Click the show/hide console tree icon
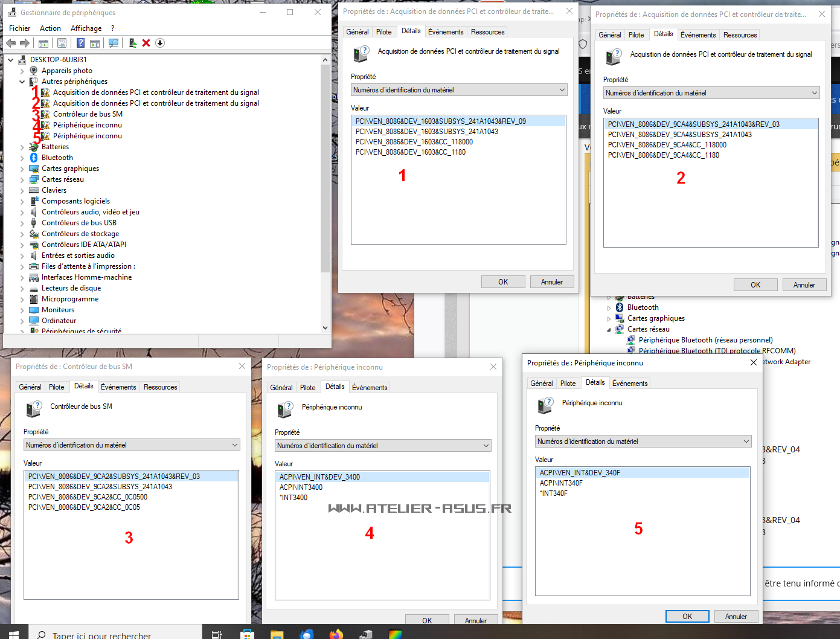This screenshot has width=840, height=639. tap(43, 43)
